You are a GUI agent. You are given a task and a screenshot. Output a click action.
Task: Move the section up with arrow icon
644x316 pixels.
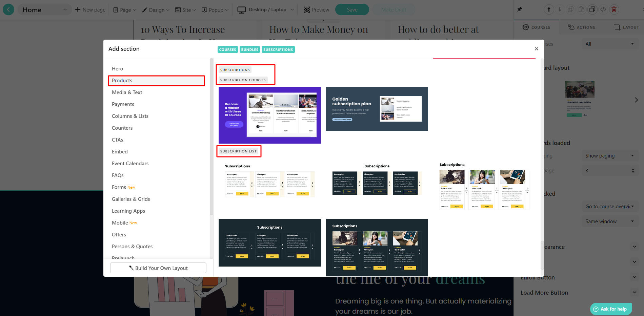tap(549, 9)
